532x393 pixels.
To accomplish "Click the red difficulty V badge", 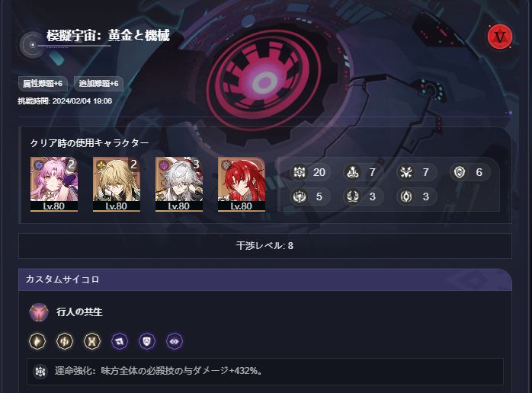I will pos(499,37).
